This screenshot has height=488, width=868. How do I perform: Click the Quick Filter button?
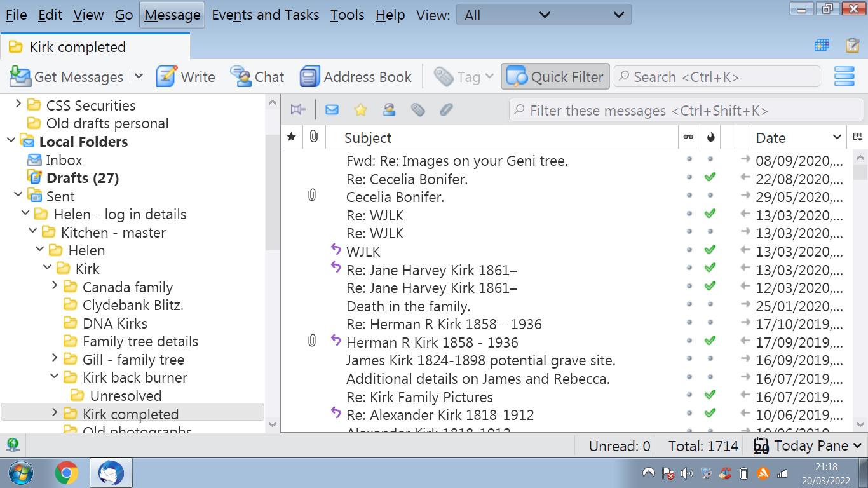point(555,77)
